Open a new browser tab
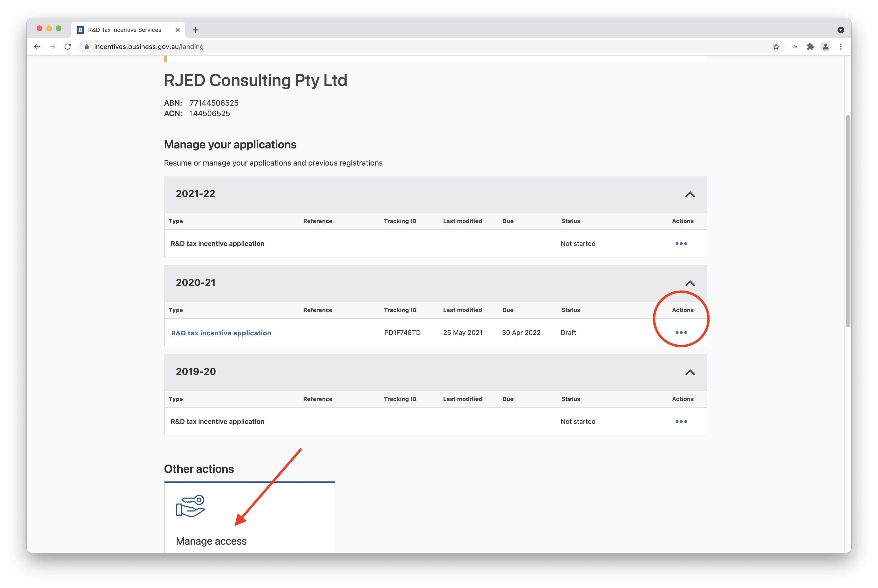The height and width of the screenshot is (588, 878). [195, 30]
